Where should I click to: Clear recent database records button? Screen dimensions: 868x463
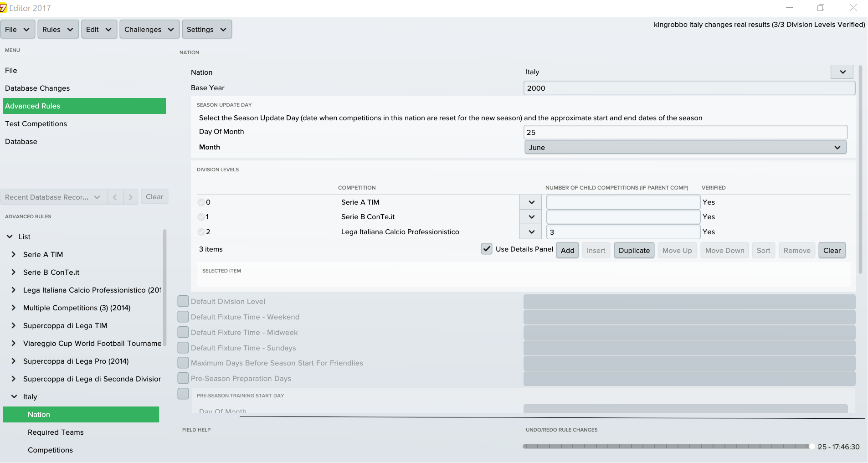pos(154,196)
